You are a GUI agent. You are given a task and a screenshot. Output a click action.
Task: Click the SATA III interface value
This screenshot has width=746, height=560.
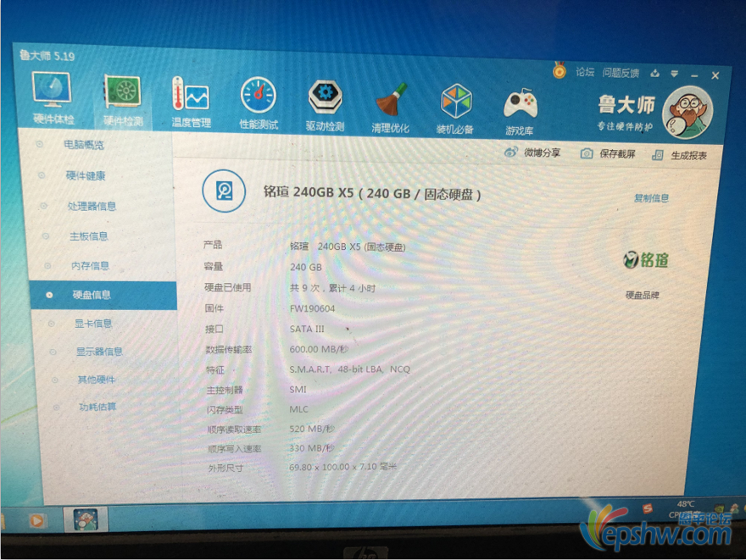point(307,329)
